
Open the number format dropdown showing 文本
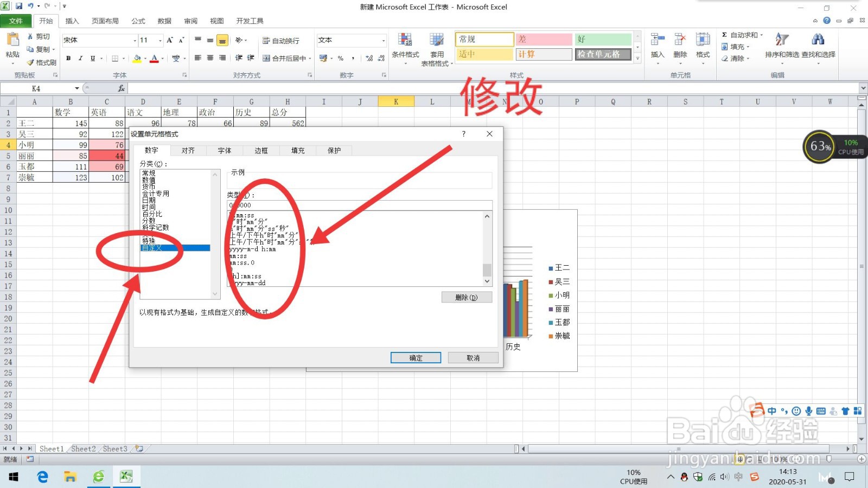(x=384, y=40)
